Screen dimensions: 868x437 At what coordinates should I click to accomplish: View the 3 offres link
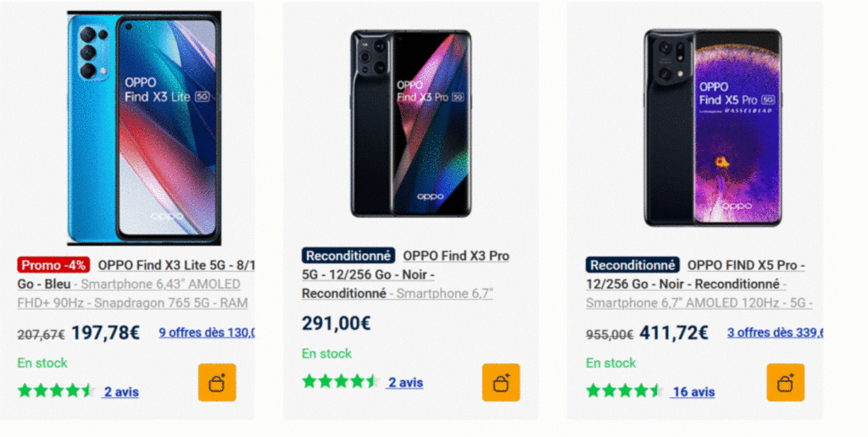click(x=775, y=333)
